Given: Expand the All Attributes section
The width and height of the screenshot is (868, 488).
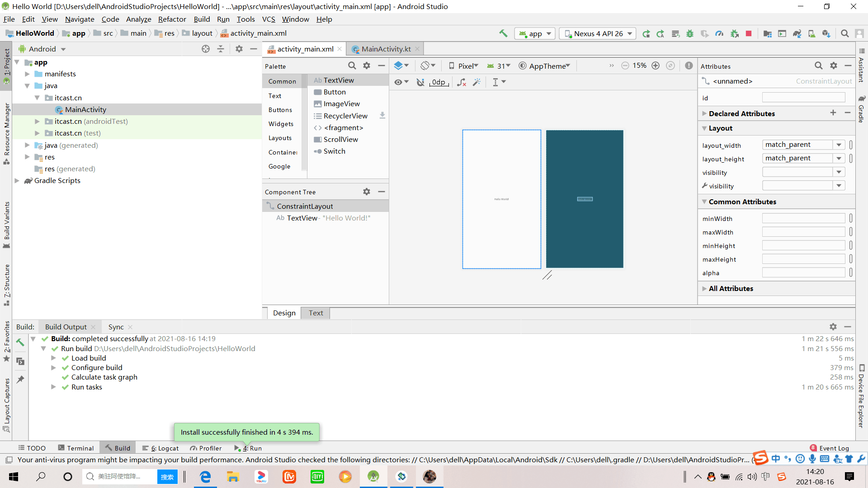Looking at the screenshot, I should 731,288.
